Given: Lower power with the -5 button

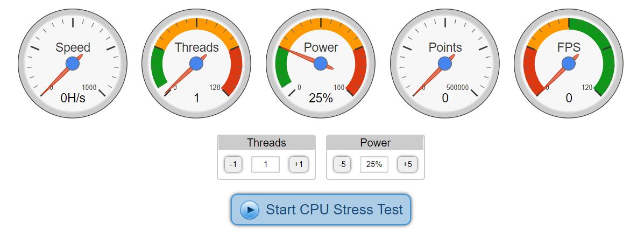Looking at the screenshot, I should point(342,164).
